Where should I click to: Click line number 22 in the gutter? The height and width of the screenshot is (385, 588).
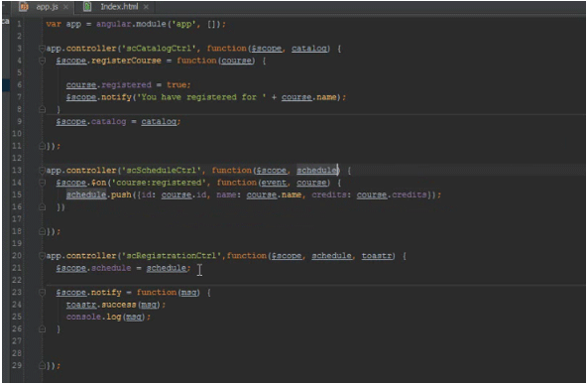(x=17, y=280)
